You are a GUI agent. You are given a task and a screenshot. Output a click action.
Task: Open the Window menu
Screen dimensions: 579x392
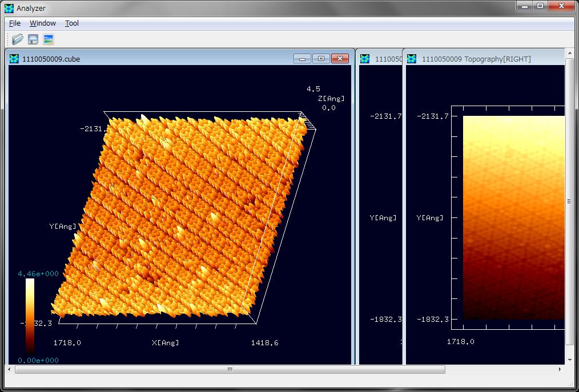[43, 23]
